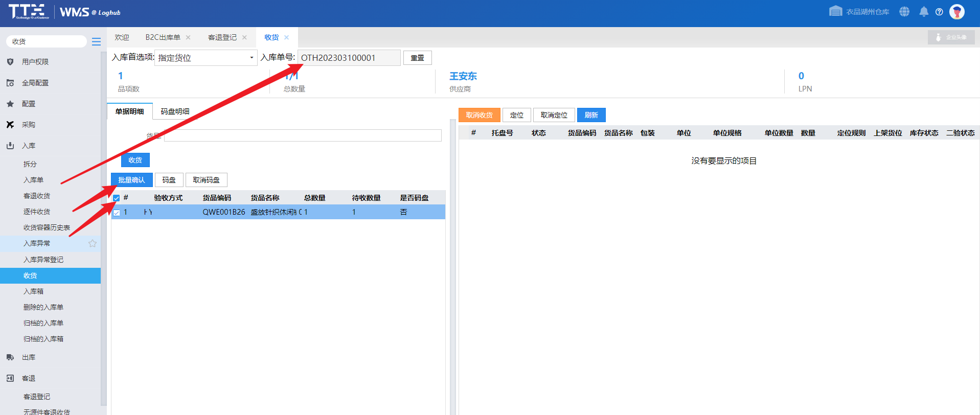Open the language globe icon
980x415 pixels.
(x=904, y=12)
